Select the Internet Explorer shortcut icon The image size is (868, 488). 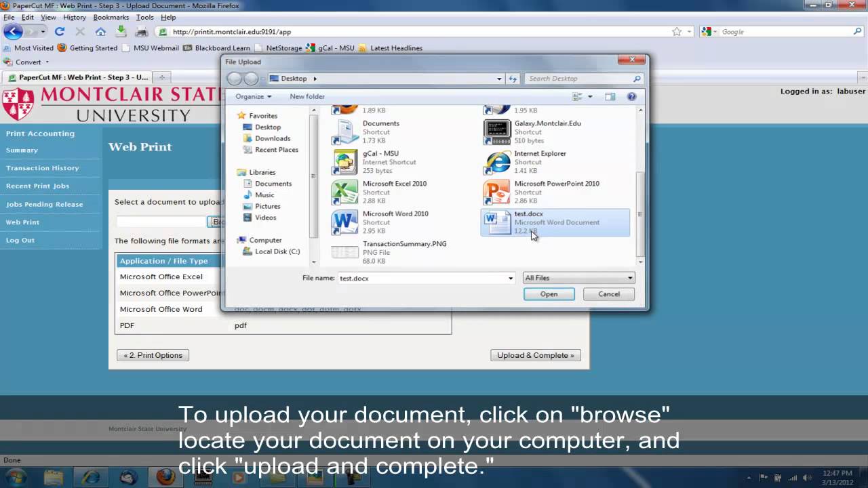[497, 162]
